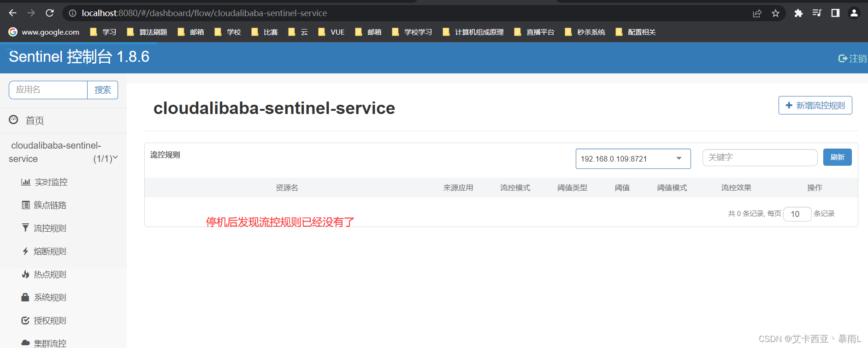Log out using the 注销 link

(x=852, y=59)
